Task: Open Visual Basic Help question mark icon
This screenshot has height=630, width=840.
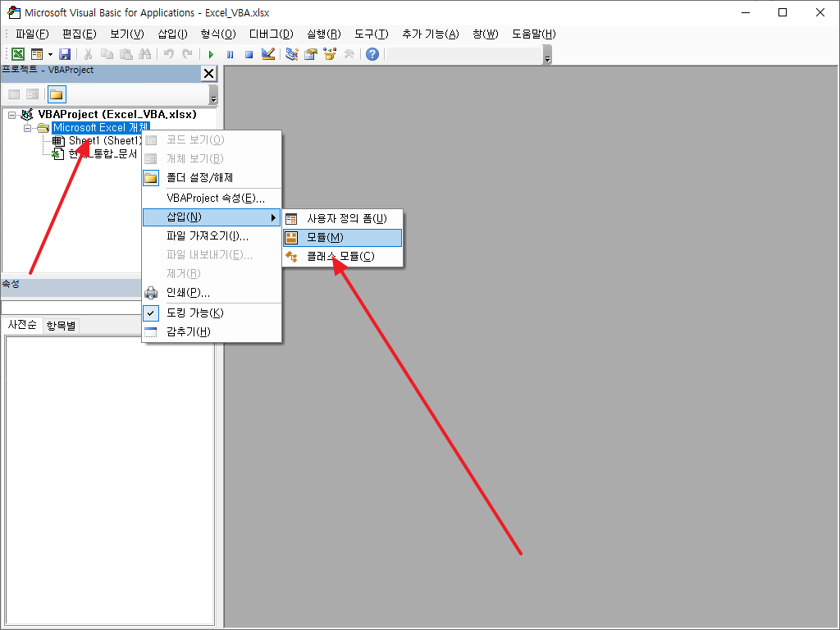Action: coord(372,54)
